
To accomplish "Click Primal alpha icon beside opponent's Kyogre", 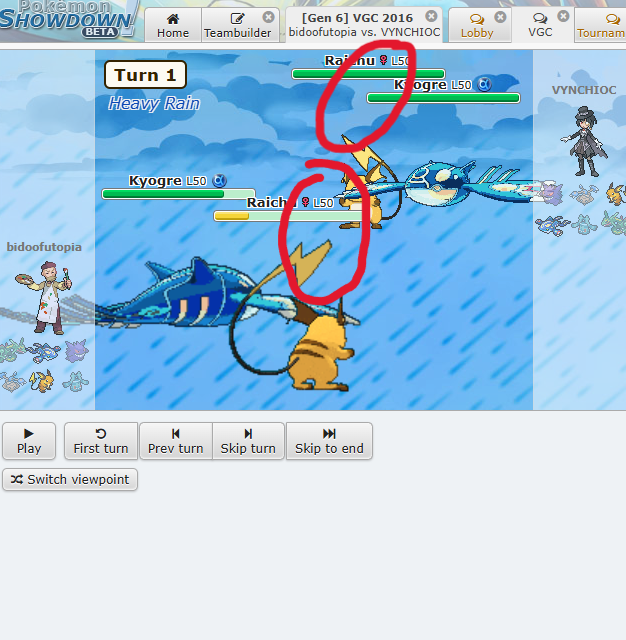I will [484, 85].
